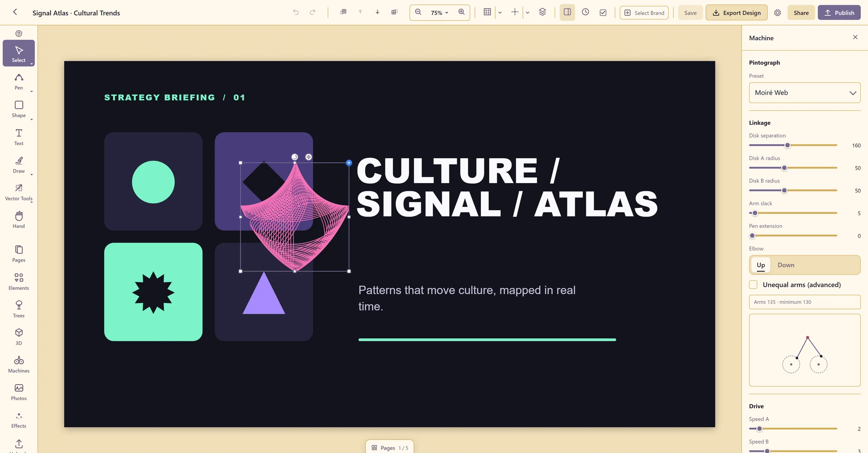This screenshot has height=453, width=868.
Task: Click Export Design
Action: coord(736,13)
